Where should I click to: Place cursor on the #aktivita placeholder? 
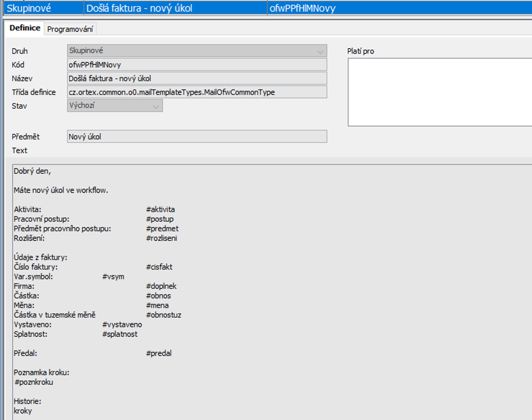160,209
